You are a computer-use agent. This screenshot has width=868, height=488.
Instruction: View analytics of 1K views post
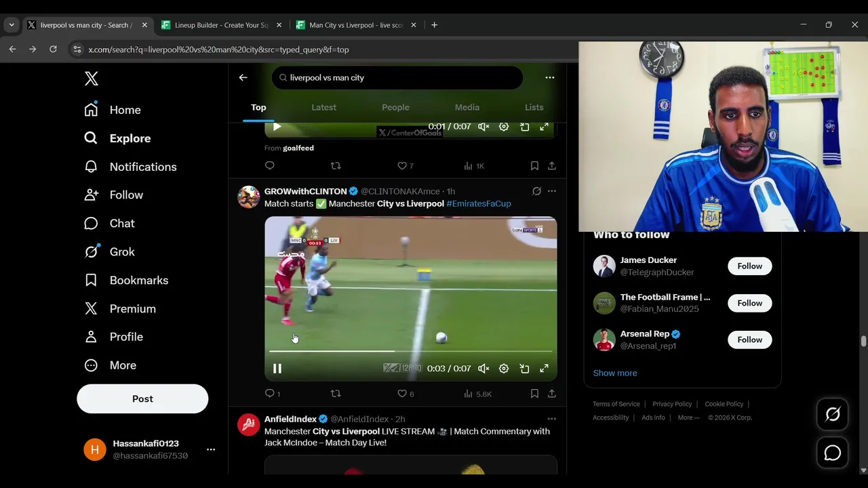point(474,165)
